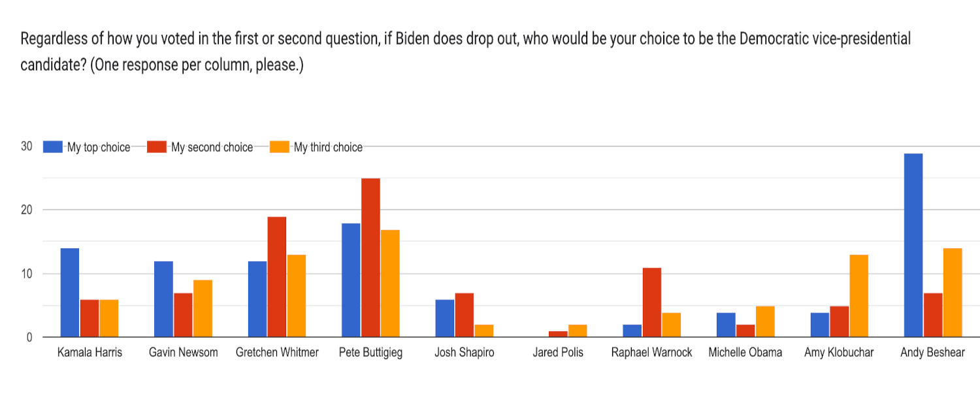Click Kamala Harris's blue top choice bar
The height and width of the screenshot is (418, 980).
click(x=69, y=293)
